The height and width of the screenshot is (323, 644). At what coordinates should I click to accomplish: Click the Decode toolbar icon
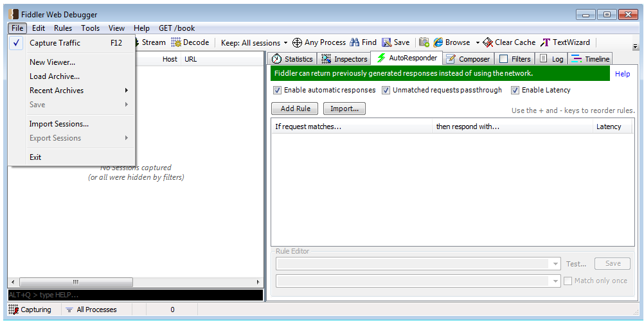pyautogui.click(x=176, y=42)
